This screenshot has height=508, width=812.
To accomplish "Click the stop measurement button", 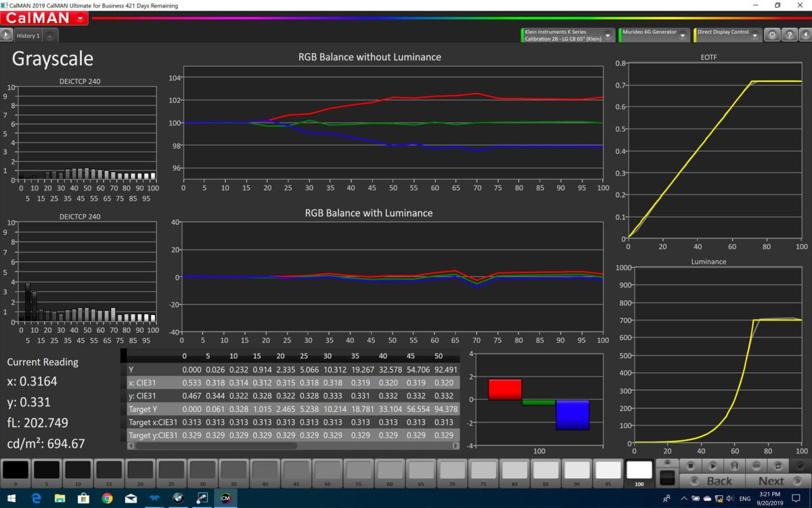I will (x=691, y=466).
